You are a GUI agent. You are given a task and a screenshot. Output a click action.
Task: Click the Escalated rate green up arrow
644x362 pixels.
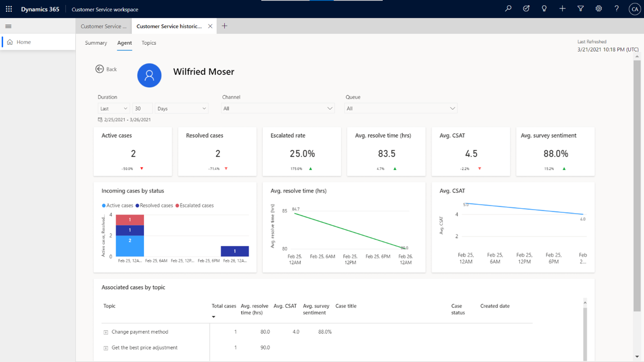coord(310,168)
